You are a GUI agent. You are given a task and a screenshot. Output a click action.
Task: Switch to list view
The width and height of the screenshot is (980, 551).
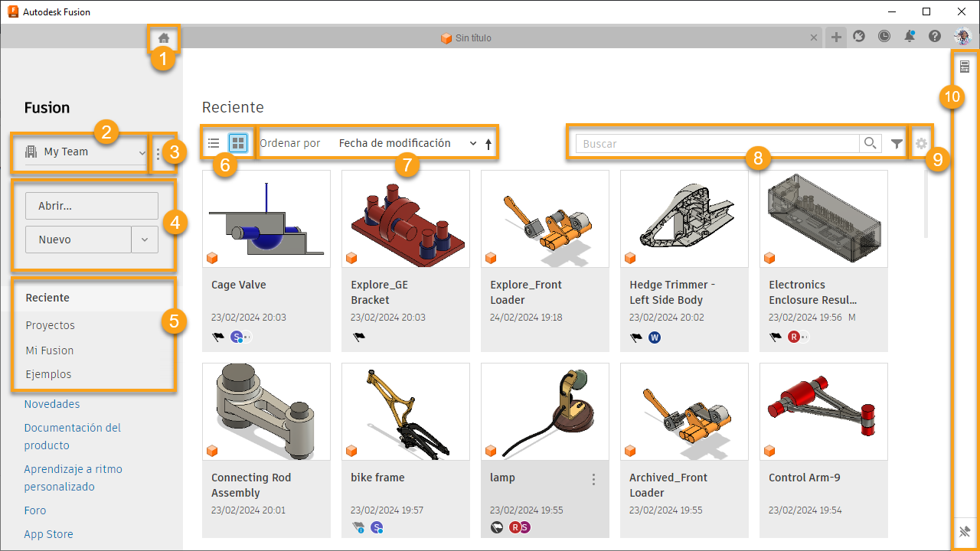coord(214,143)
